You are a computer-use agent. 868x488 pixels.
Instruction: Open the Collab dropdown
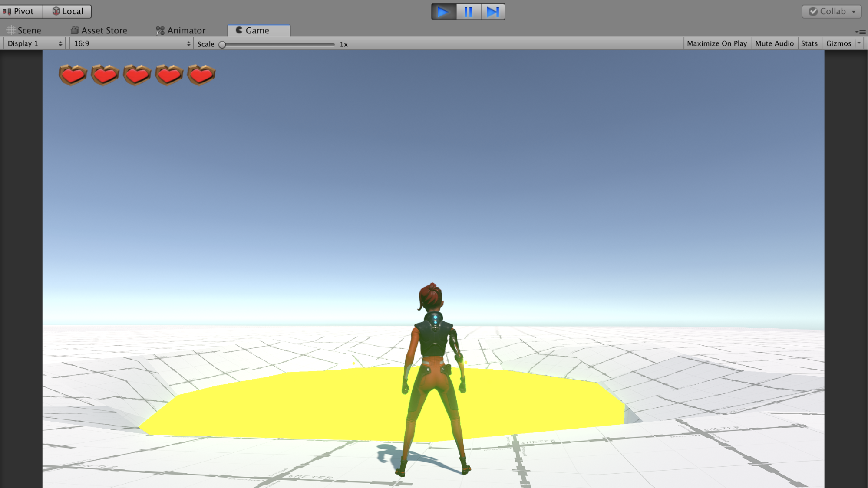(832, 12)
